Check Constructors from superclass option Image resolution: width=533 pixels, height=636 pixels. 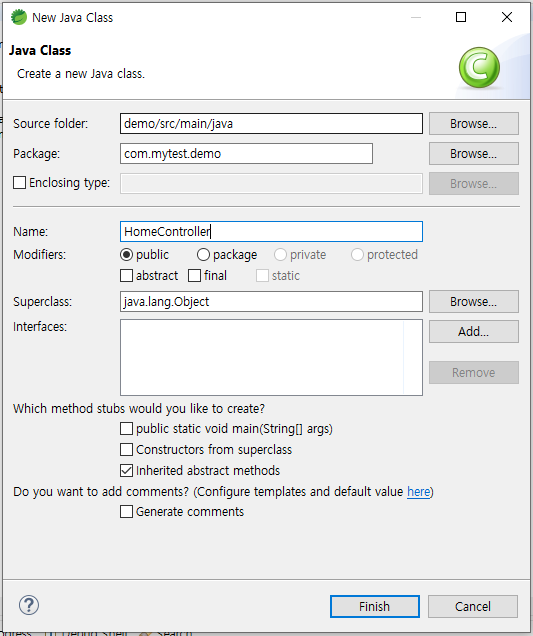coord(127,450)
